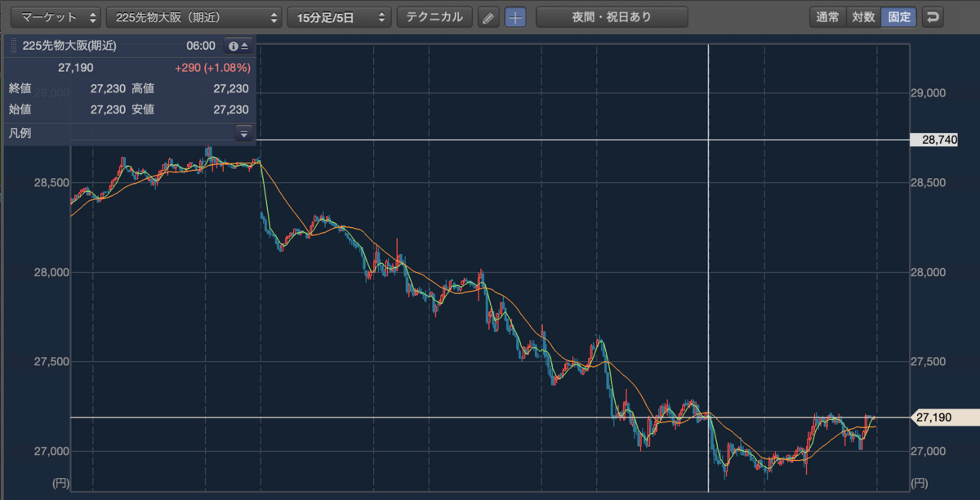Click the 225先物大阪(期近) panel title

(69, 47)
